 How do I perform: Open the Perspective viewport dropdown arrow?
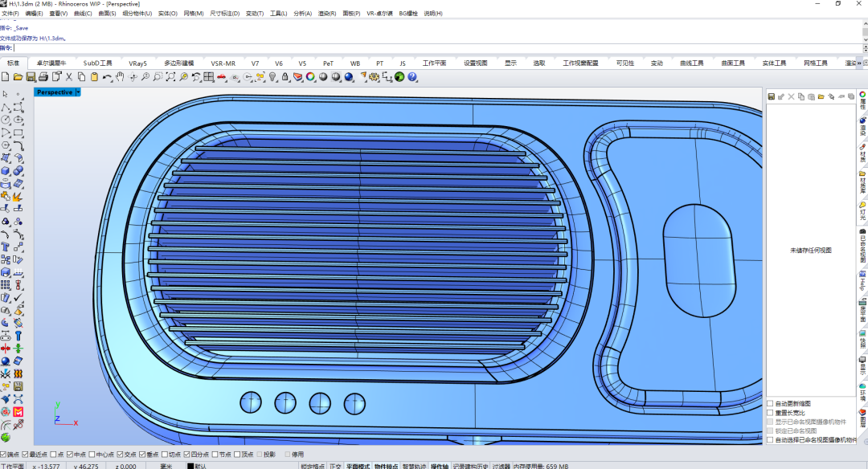coord(78,92)
